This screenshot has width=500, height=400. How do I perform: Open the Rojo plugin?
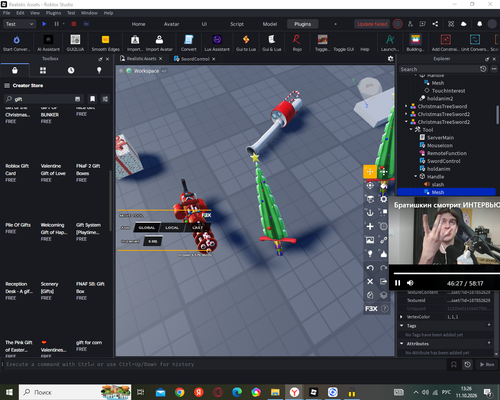click(x=297, y=43)
